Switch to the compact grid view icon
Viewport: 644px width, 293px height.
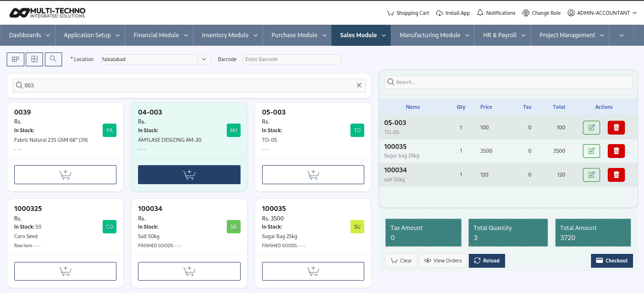click(x=15, y=59)
